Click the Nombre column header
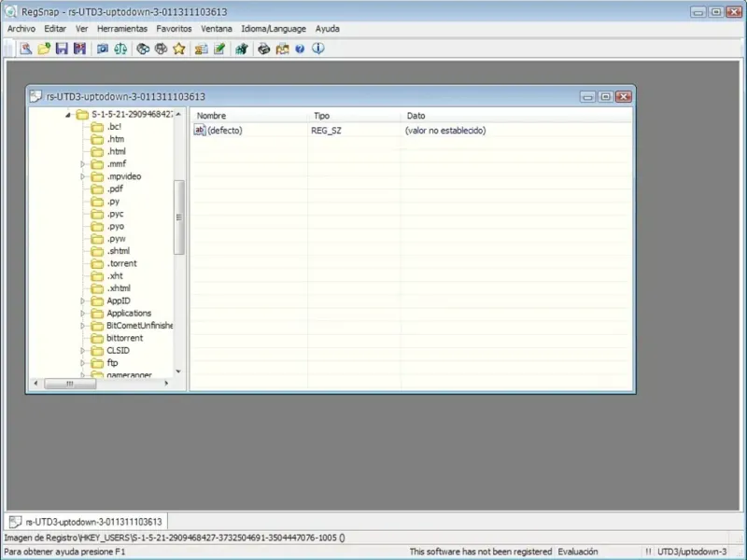Screen dimensions: 747x560 [x=248, y=116]
